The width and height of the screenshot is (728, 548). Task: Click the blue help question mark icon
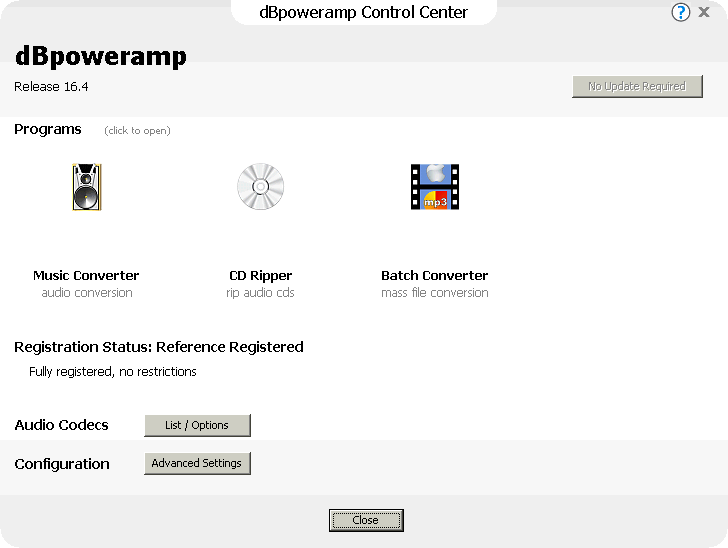[x=681, y=12]
